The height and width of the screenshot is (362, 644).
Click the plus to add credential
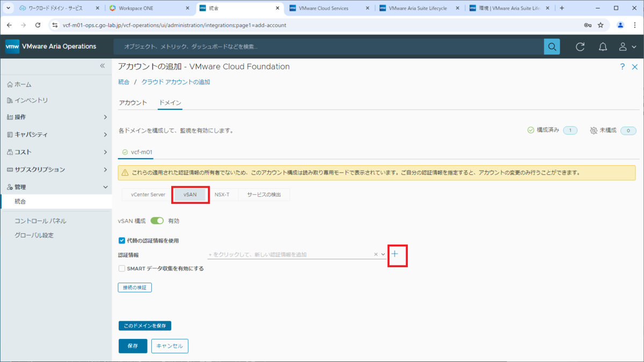[394, 254]
